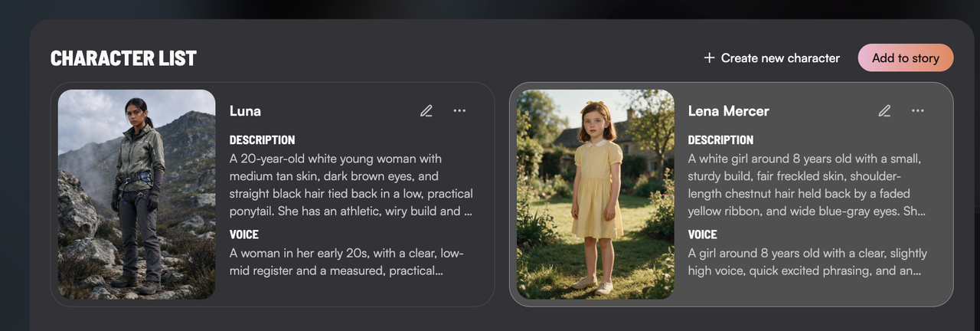Click the Create new character button
Image resolution: width=980 pixels, height=331 pixels.
[x=772, y=58]
